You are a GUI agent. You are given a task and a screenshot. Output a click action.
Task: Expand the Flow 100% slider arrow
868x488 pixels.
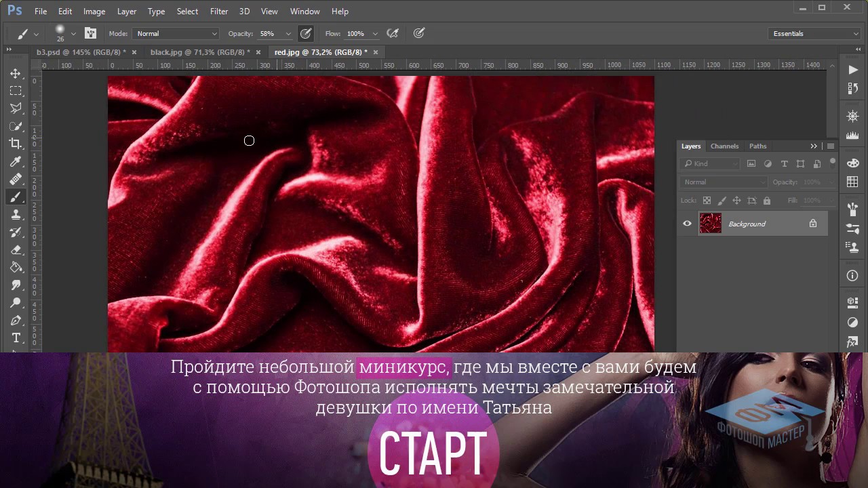[375, 33]
